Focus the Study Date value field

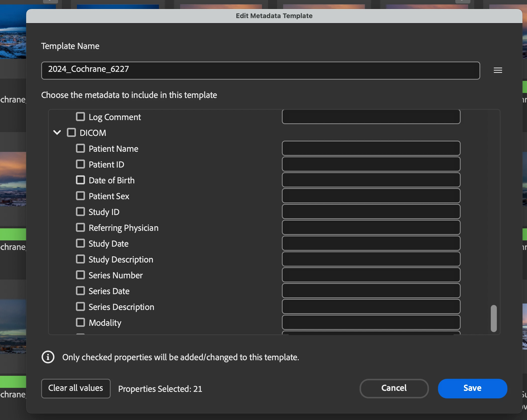[371, 243]
